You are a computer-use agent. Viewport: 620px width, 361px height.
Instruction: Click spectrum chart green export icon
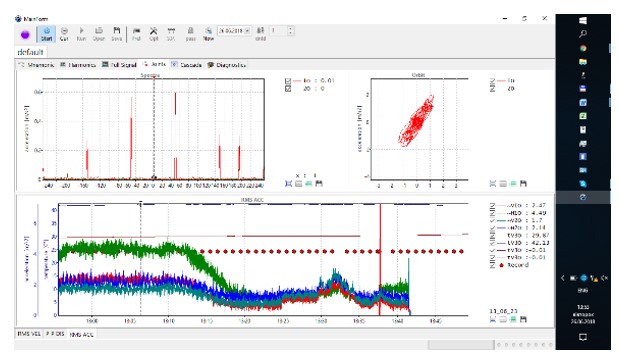pos(309,183)
